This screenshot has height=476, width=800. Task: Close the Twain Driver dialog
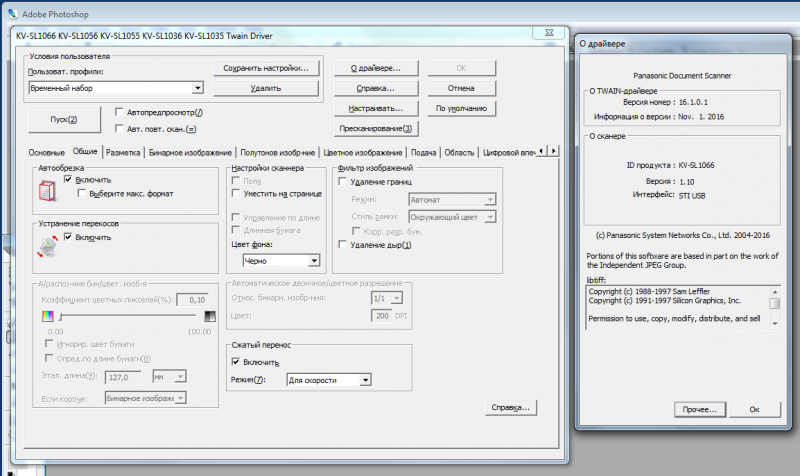[x=549, y=33]
